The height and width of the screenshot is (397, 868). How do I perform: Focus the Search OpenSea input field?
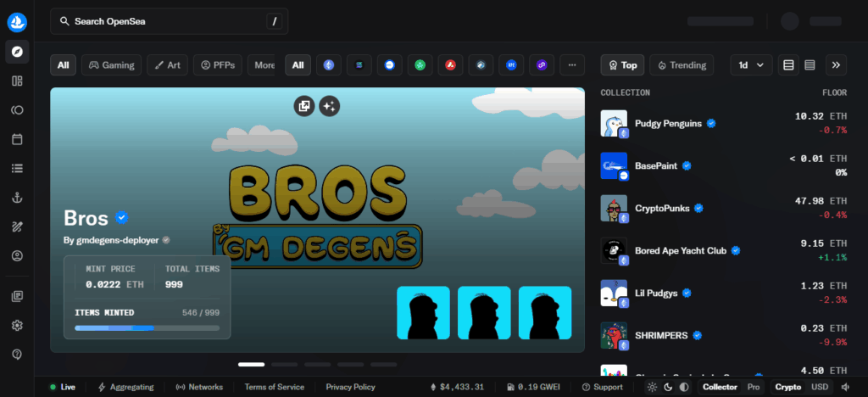point(169,21)
